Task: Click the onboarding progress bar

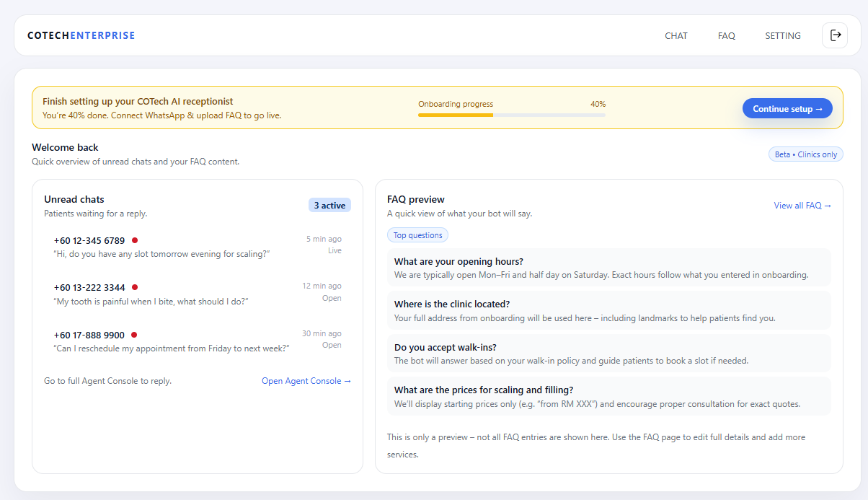Action: click(512, 115)
